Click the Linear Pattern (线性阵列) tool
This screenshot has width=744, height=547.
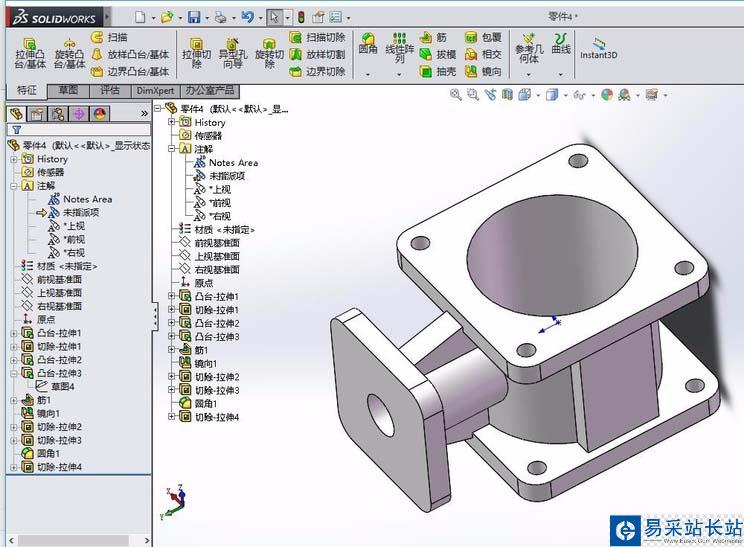(x=400, y=48)
